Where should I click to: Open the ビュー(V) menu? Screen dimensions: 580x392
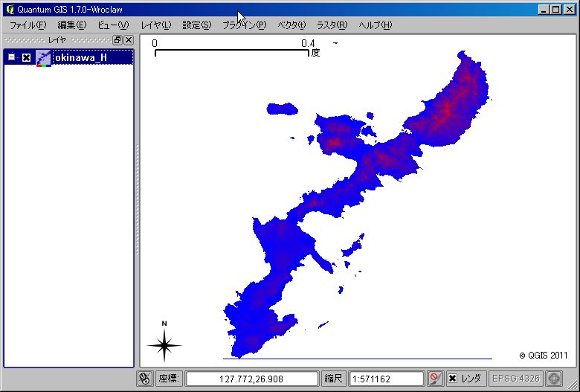coord(113,25)
